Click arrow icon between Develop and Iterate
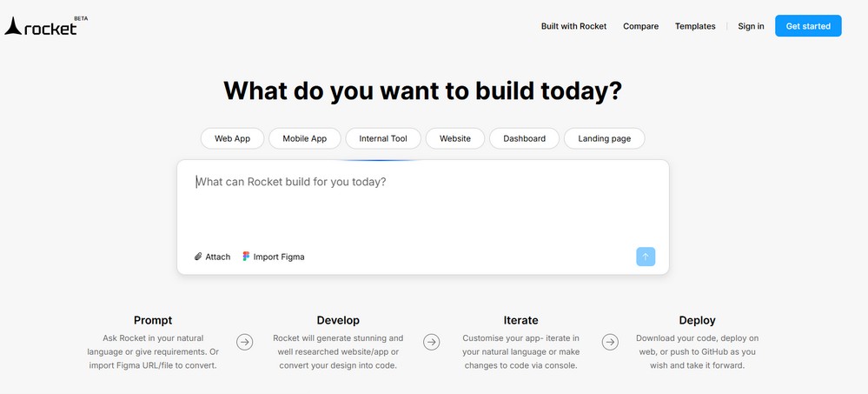Viewport: 868px width, 394px height. [x=431, y=342]
